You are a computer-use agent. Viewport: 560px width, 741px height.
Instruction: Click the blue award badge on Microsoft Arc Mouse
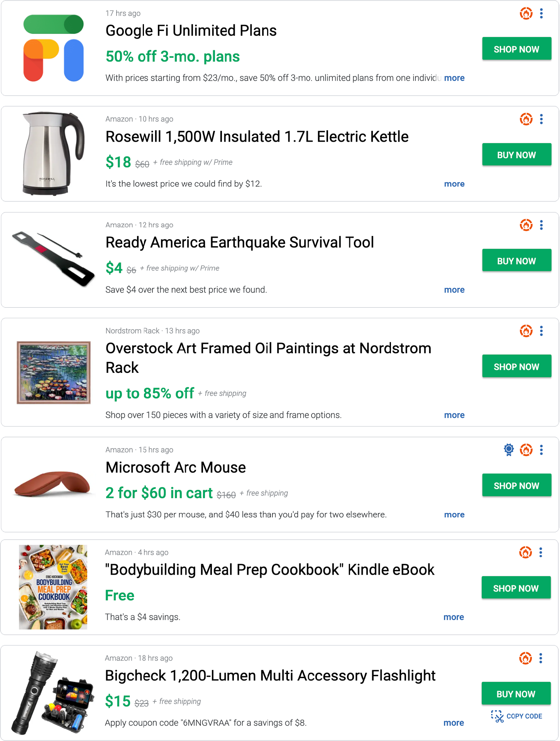pos(509,450)
